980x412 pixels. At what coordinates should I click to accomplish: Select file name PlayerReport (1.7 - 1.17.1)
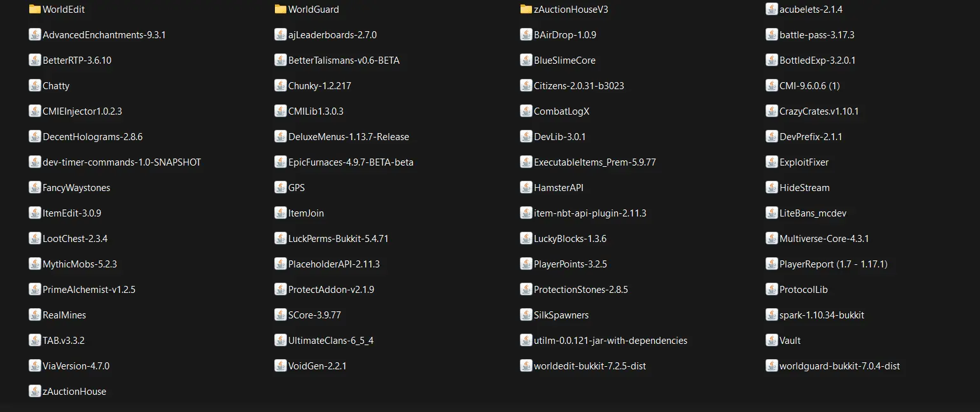834,264
